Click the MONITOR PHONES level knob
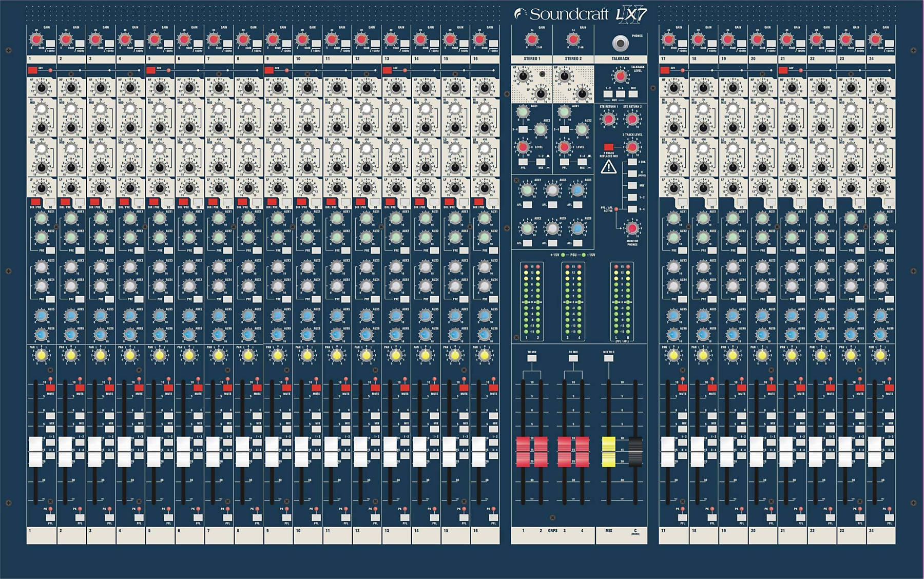Screen dimensions: 924x579 pos(631,228)
